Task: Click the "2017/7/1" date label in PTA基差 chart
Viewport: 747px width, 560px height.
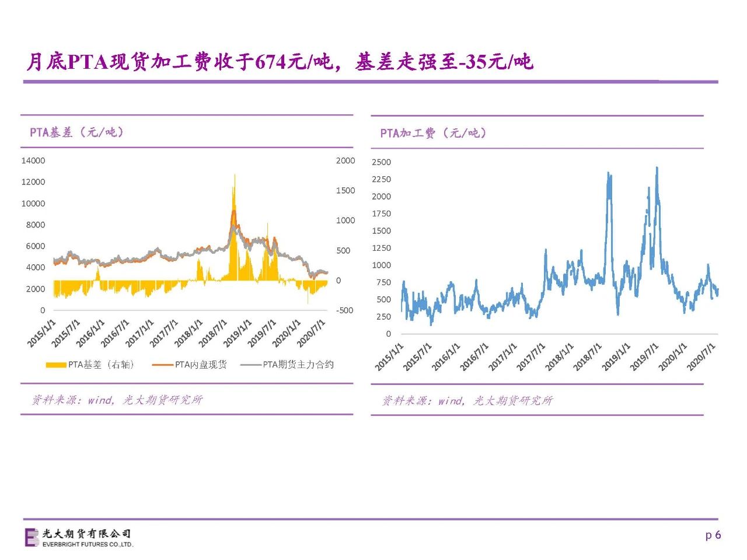Action: pyautogui.click(x=165, y=334)
